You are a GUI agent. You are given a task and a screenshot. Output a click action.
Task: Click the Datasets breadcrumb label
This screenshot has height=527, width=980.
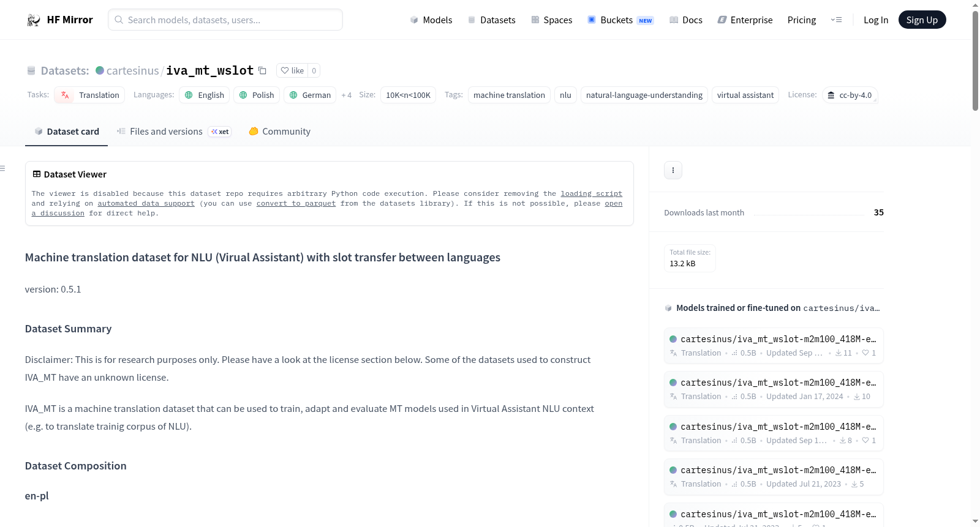(65, 70)
